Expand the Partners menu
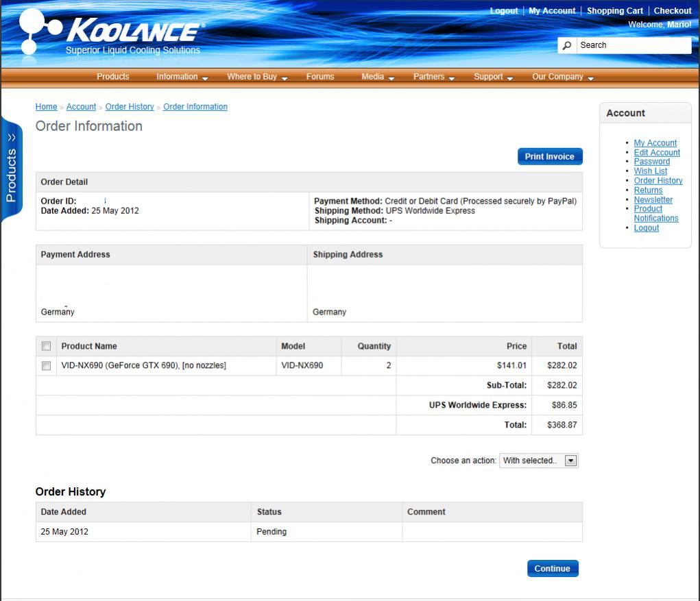 [x=433, y=77]
